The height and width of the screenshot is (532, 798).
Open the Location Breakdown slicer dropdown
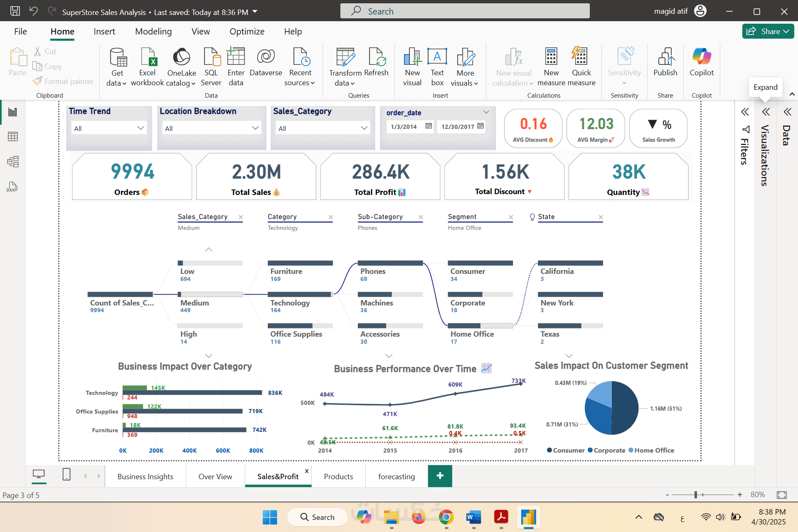[255, 128]
